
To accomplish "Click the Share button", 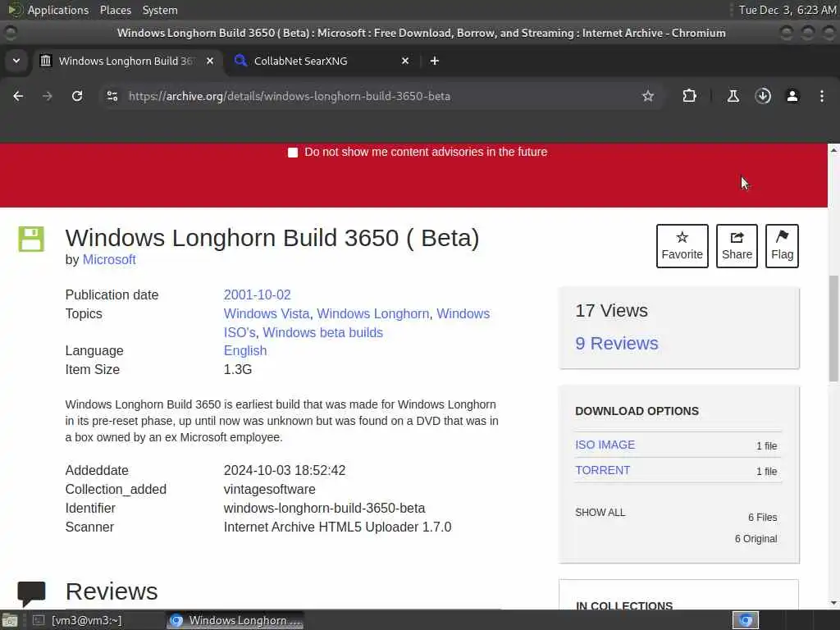I will 737,246.
